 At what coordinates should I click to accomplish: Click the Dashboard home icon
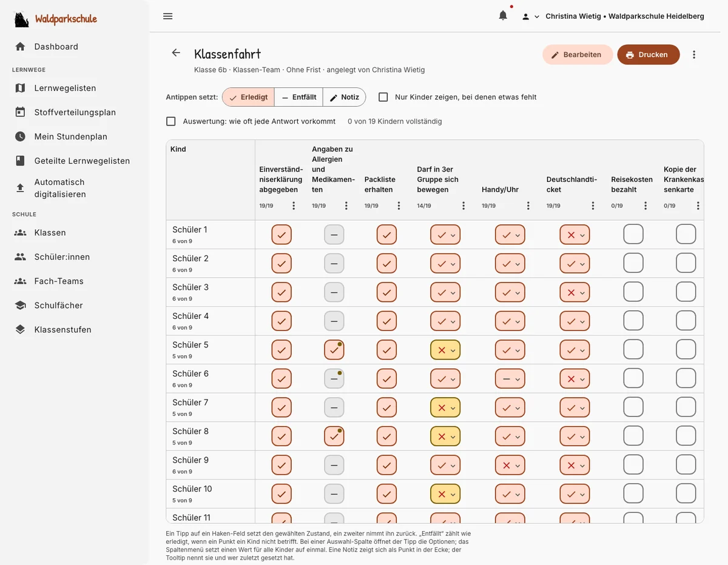coord(21,47)
